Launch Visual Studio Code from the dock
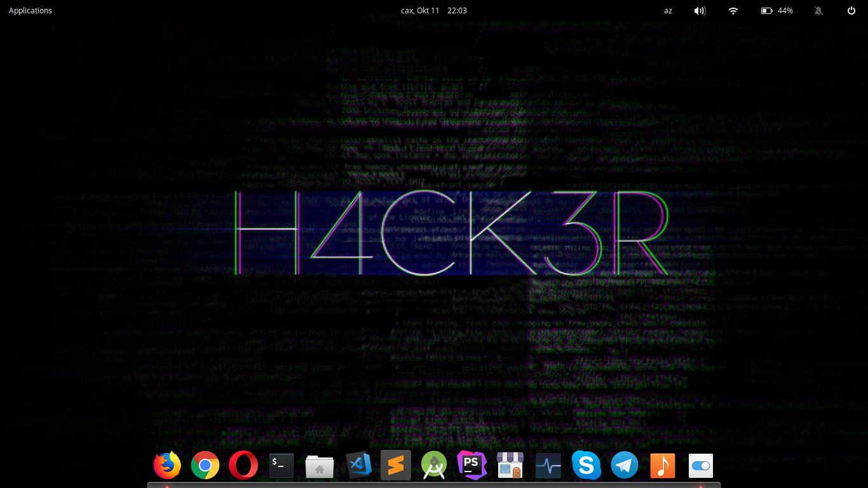Image resolution: width=868 pixels, height=488 pixels. 358,466
